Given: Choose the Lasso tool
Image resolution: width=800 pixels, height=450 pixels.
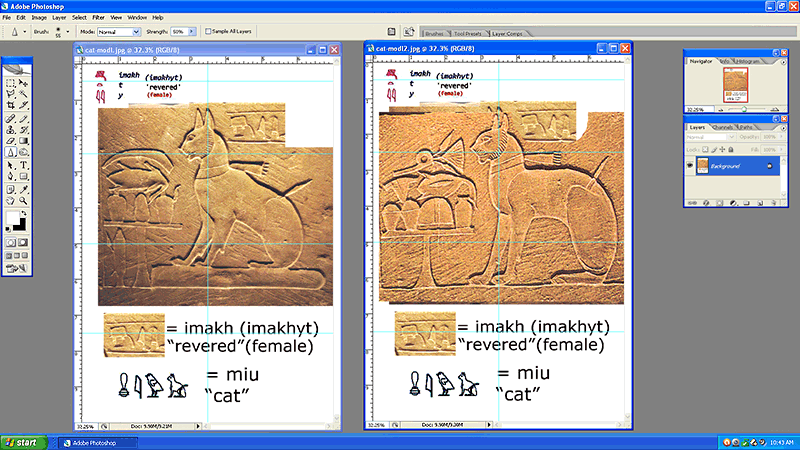Looking at the screenshot, I should coord(9,93).
